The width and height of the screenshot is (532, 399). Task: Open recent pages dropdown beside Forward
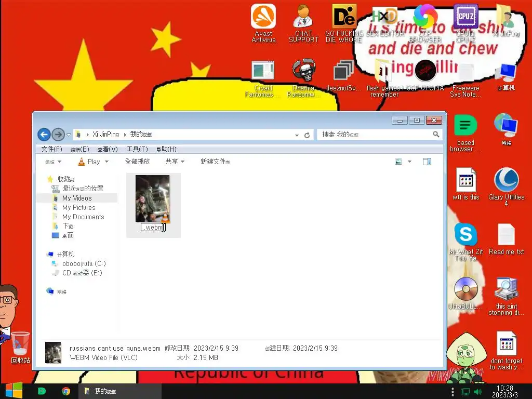(69, 135)
